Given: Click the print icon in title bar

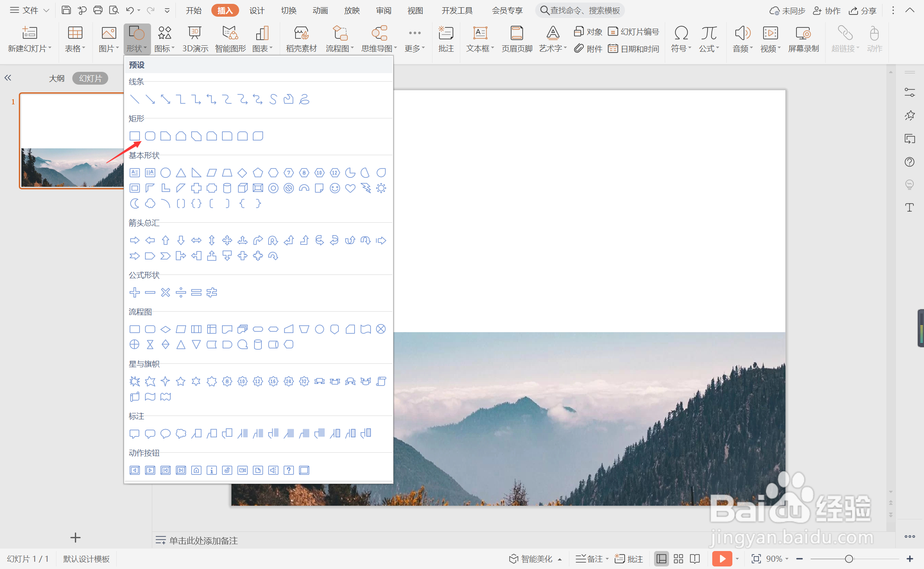Looking at the screenshot, I should (98, 10).
